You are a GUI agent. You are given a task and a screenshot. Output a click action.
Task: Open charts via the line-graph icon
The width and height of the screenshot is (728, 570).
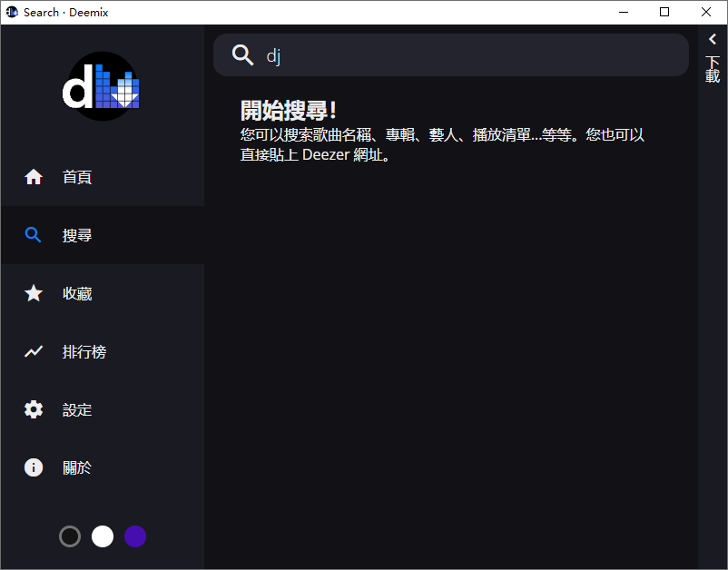click(x=34, y=351)
